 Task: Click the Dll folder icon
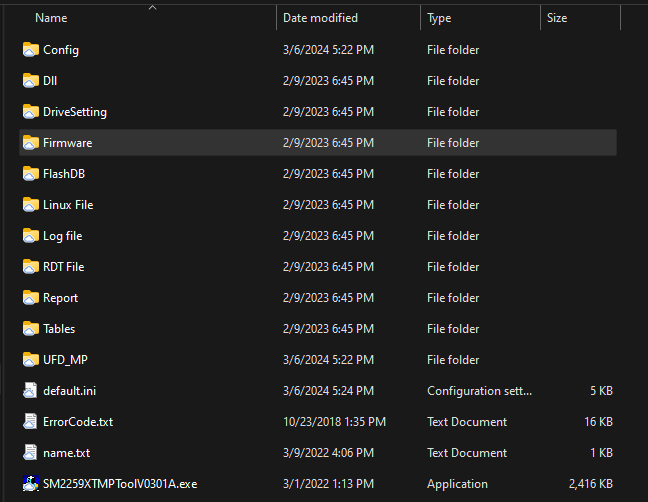pyautogui.click(x=30, y=81)
